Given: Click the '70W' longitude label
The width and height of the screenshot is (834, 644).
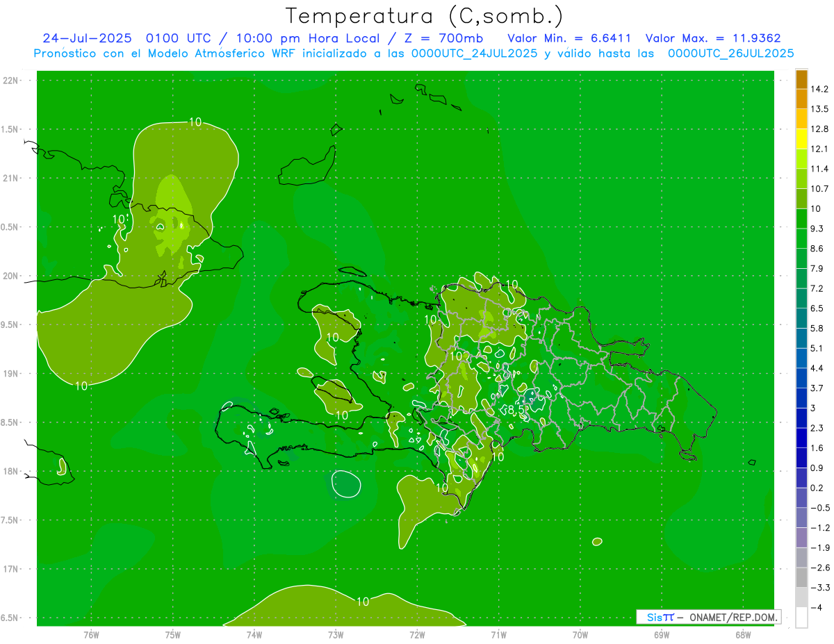Looking at the screenshot, I should (x=580, y=635).
